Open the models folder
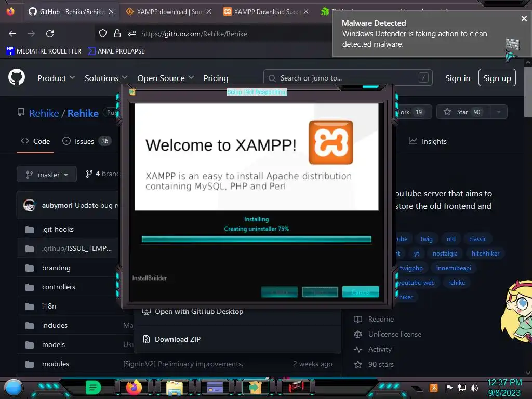The width and height of the screenshot is (532, 399). tap(54, 344)
